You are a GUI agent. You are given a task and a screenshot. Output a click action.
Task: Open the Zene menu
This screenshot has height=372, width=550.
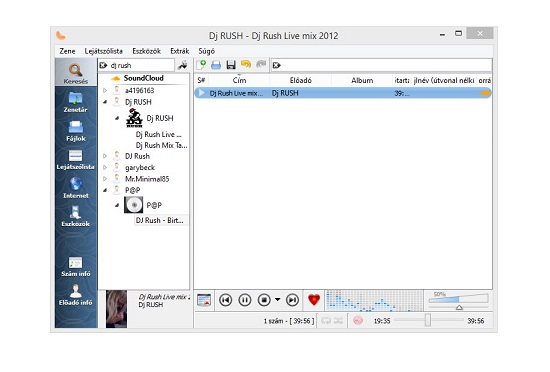pos(67,51)
